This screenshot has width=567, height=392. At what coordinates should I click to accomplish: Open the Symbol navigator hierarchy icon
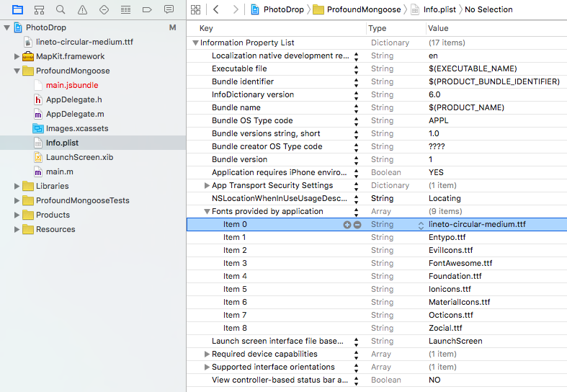39,10
